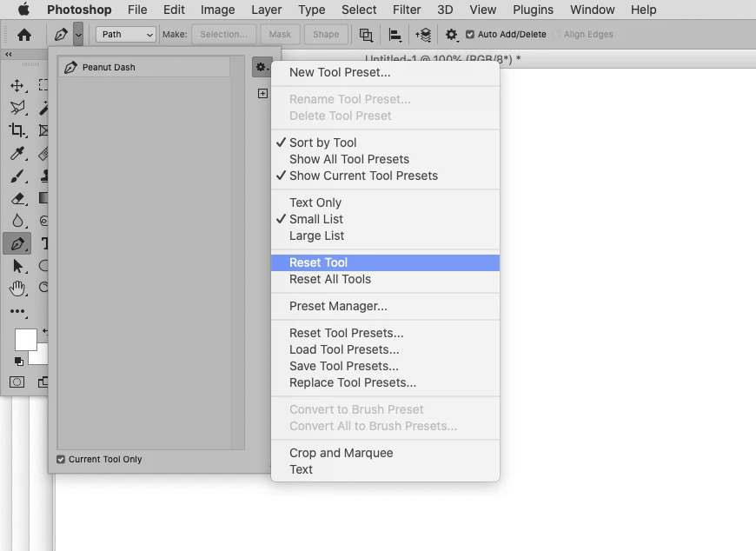
Task: Toggle the Align Edges checkbox
Action: point(556,34)
